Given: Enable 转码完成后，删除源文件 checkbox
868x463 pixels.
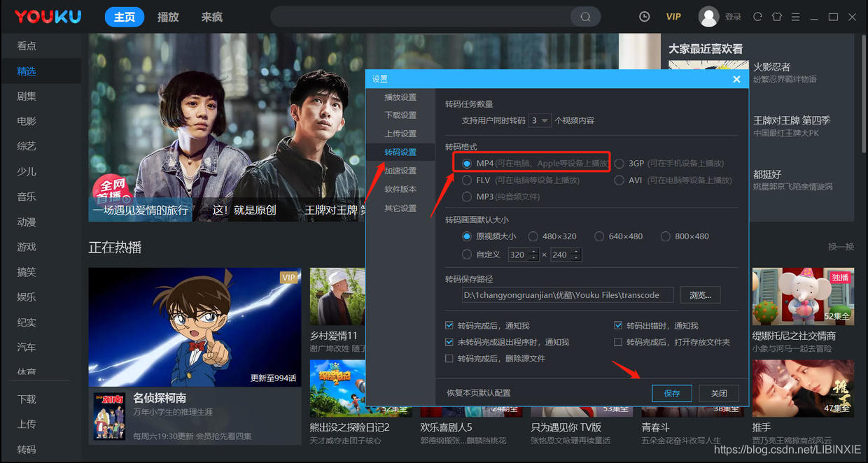Looking at the screenshot, I should [450, 359].
